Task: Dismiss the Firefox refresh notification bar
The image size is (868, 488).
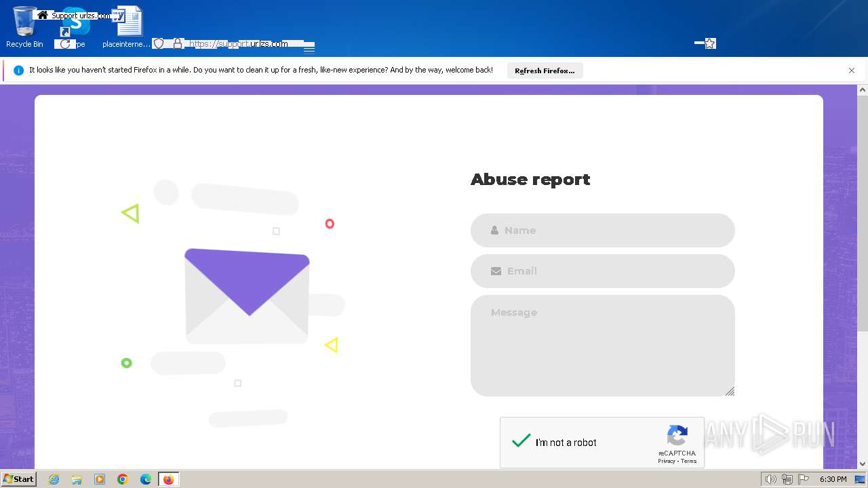Action: point(852,70)
